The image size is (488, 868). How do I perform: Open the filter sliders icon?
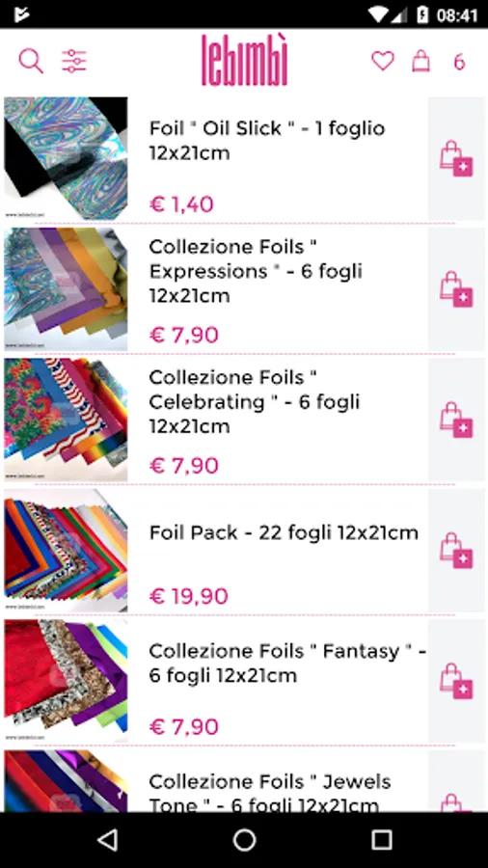click(73, 61)
